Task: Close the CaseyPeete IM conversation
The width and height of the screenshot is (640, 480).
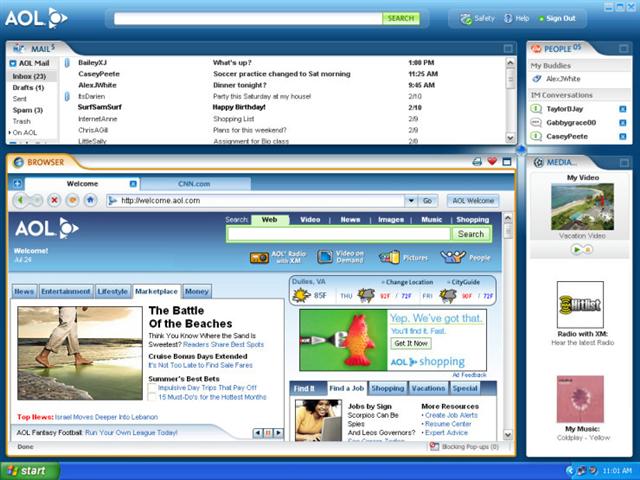Action: click(x=622, y=136)
